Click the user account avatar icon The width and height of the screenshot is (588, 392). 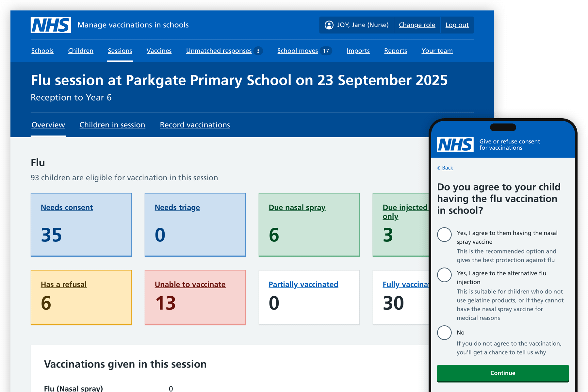click(x=329, y=25)
